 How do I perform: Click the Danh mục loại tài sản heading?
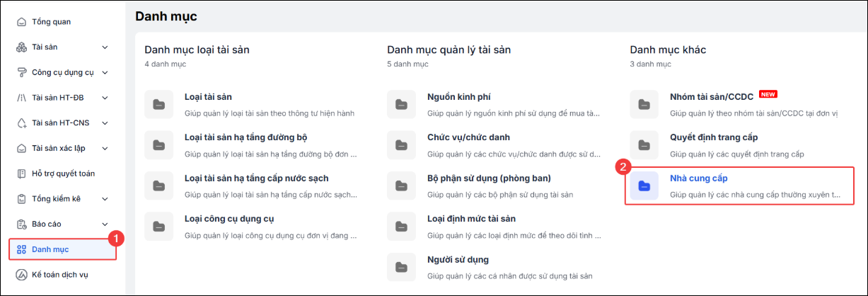pos(197,50)
